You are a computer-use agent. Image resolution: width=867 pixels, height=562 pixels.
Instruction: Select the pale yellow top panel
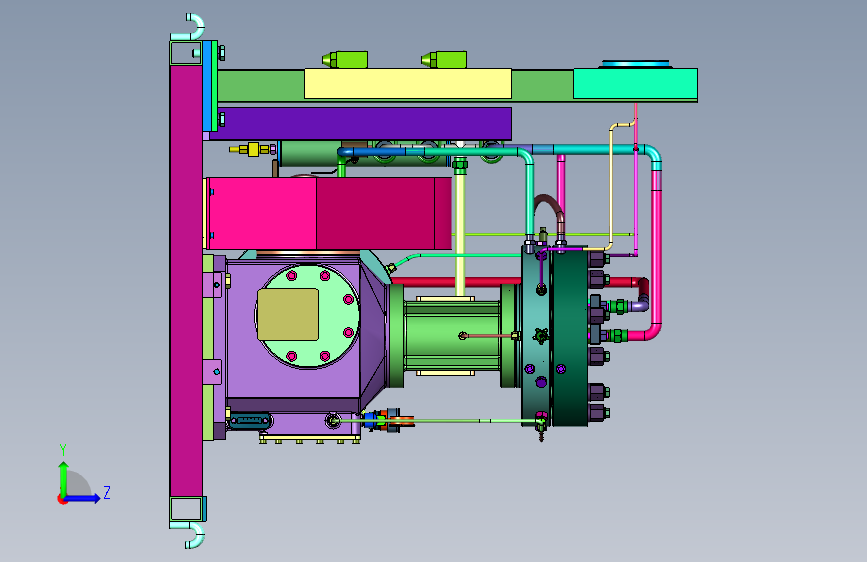(x=408, y=84)
